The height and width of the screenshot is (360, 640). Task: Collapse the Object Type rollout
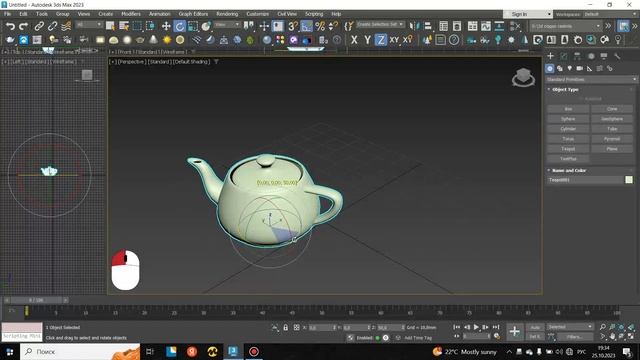pos(565,89)
